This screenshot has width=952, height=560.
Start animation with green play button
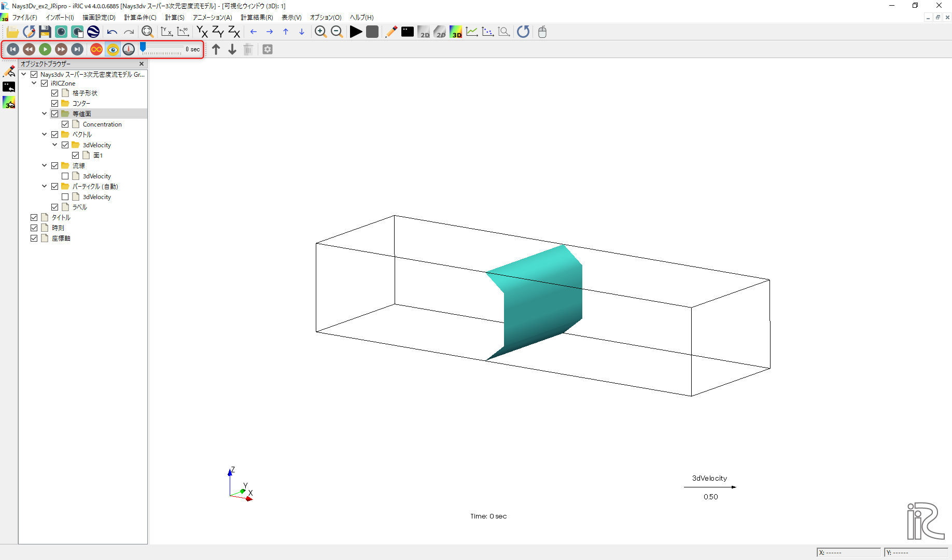(45, 49)
